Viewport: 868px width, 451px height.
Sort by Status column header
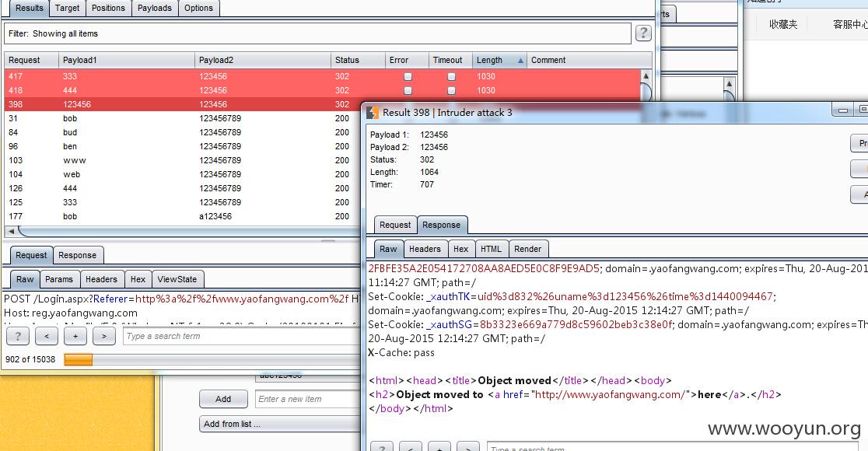click(358, 61)
